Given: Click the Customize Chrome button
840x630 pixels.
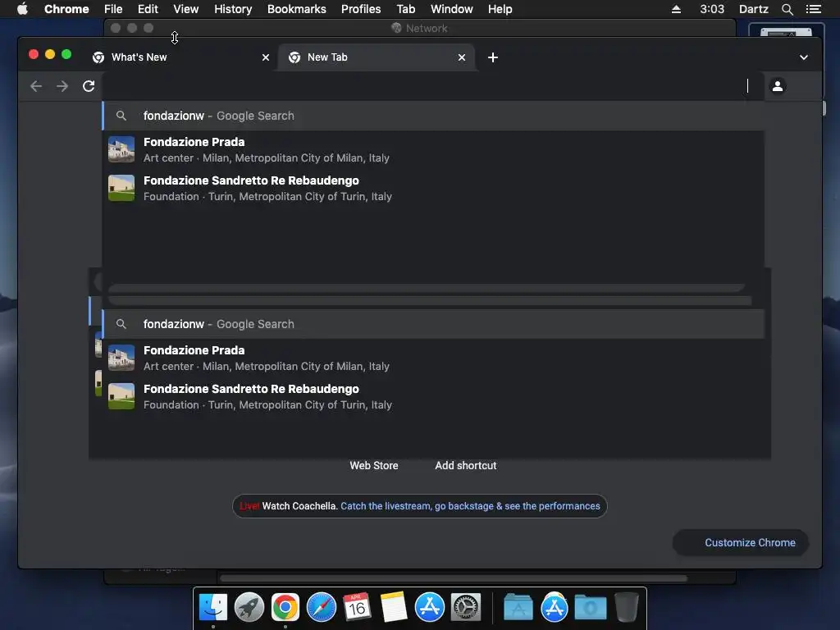Looking at the screenshot, I should pos(741,543).
